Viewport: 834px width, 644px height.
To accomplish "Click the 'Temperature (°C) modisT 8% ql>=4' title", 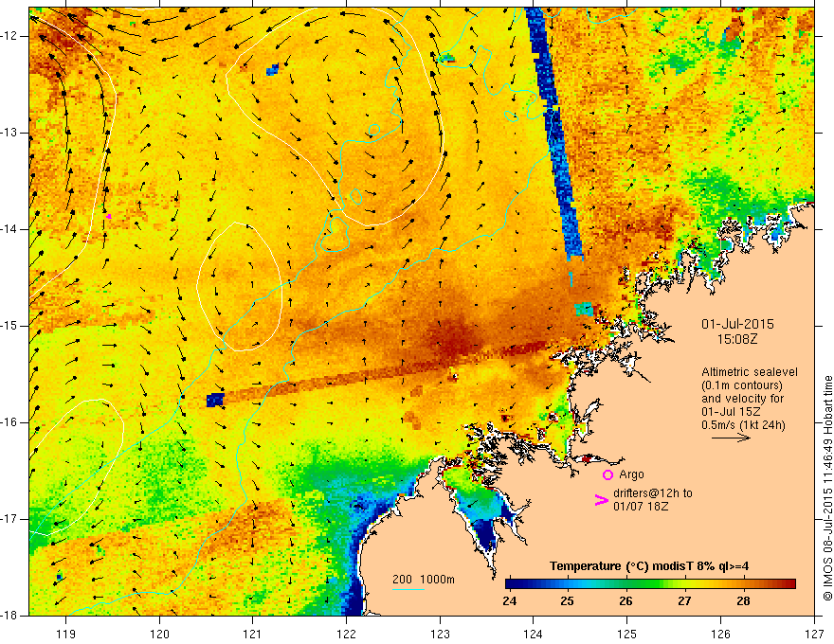I will [x=649, y=566].
